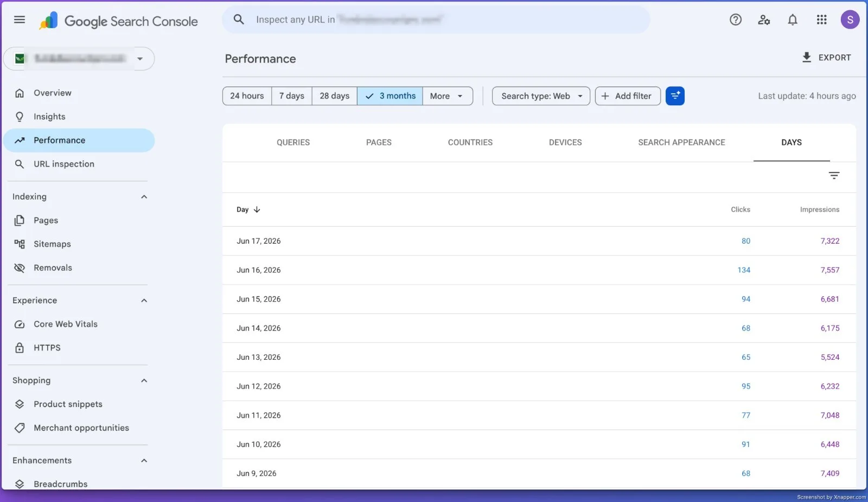The image size is (868, 502).
Task: Open Overview in the sidebar
Action: tap(79, 93)
